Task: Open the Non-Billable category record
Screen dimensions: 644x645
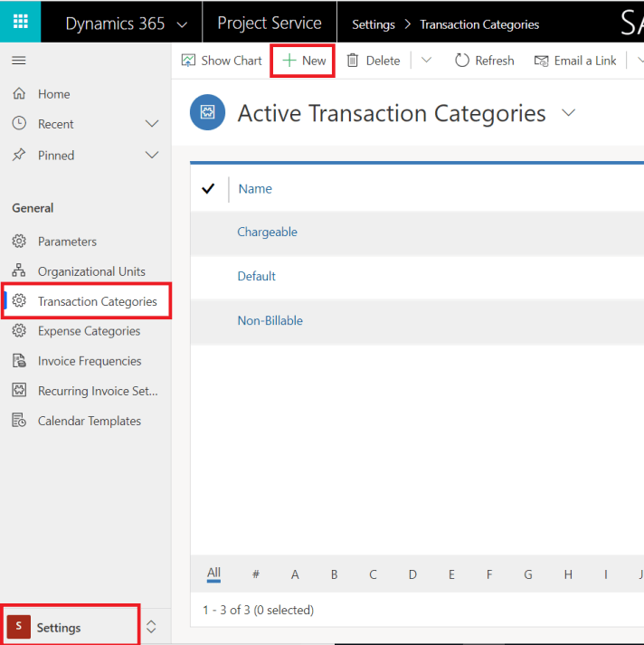Action: click(x=270, y=321)
